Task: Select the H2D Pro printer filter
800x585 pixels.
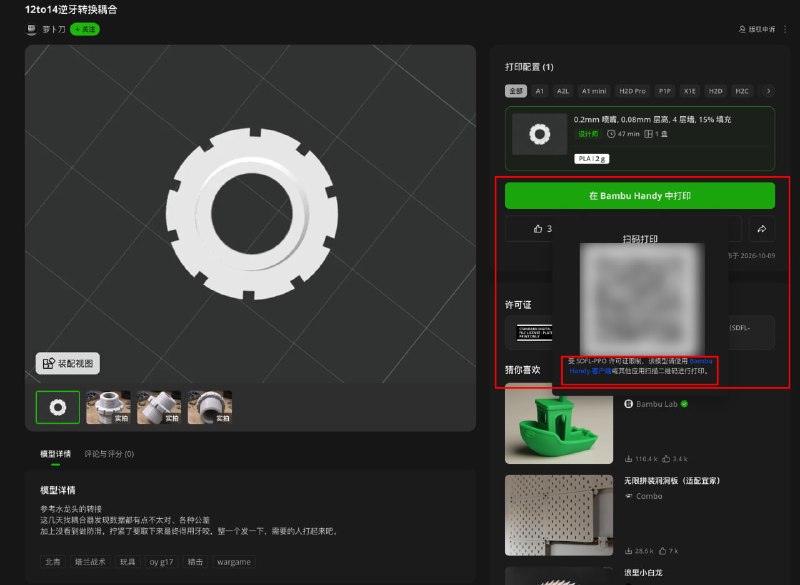Action: pos(632,91)
